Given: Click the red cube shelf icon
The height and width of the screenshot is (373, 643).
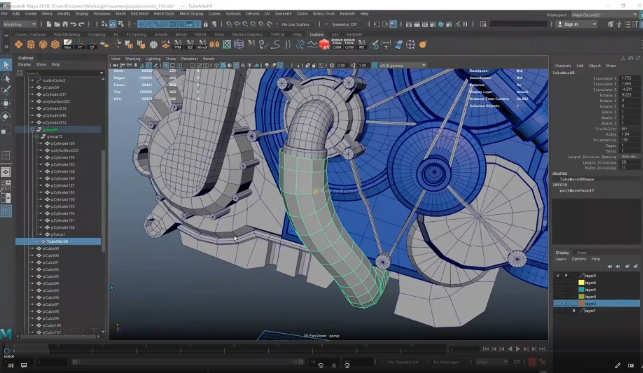Looking at the screenshot, I should [324, 44].
